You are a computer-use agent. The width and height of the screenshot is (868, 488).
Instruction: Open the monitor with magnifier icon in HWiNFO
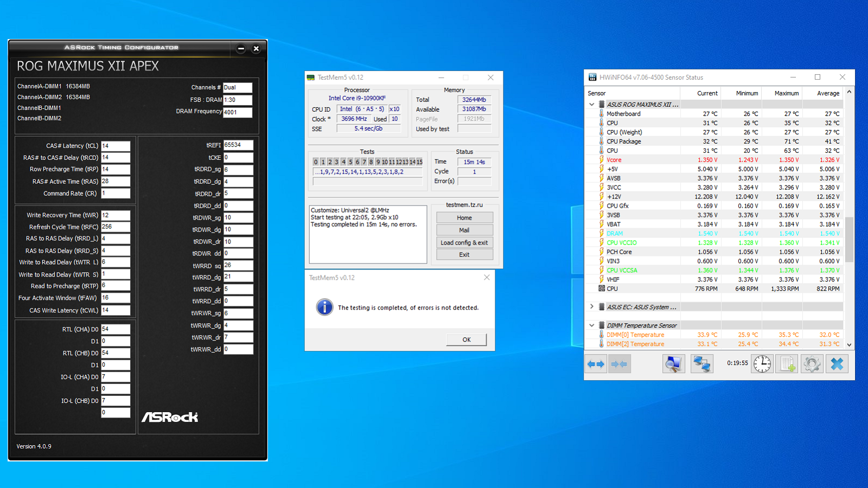coord(673,364)
